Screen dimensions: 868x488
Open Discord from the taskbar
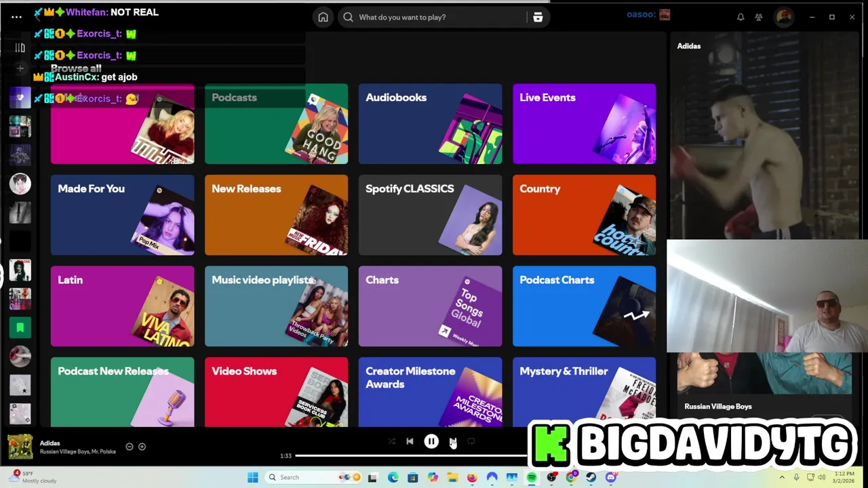pyautogui.click(x=611, y=477)
